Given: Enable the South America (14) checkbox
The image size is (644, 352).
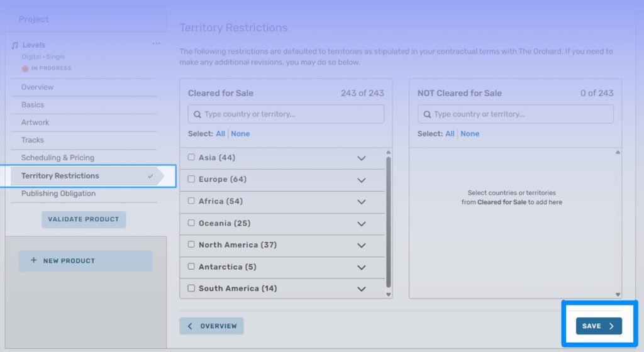Looking at the screenshot, I should click(x=191, y=289).
